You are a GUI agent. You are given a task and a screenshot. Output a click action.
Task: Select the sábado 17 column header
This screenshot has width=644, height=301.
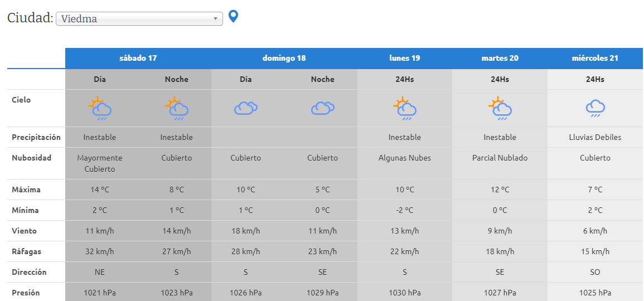point(138,58)
